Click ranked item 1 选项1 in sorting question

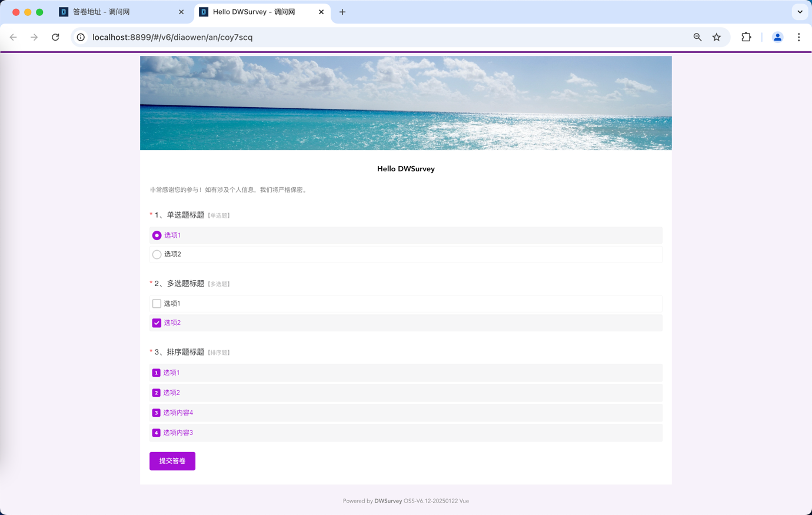coord(406,373)
